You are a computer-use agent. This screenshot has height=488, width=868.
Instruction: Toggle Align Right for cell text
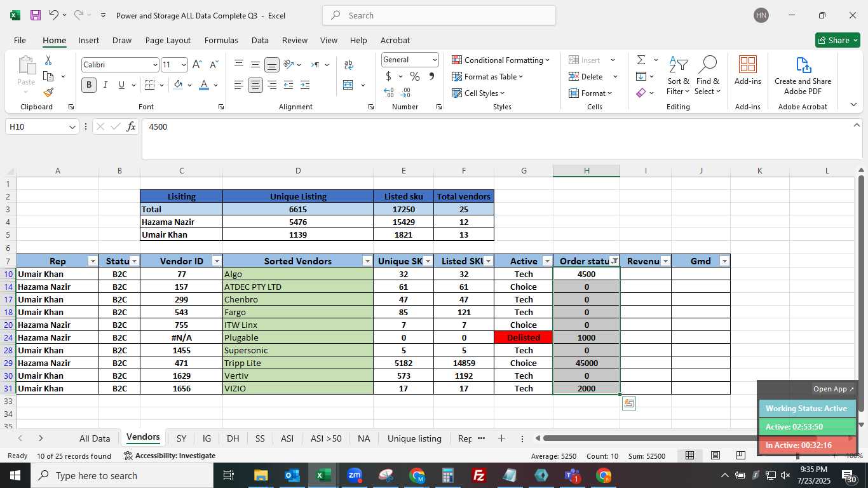[272, 85]
